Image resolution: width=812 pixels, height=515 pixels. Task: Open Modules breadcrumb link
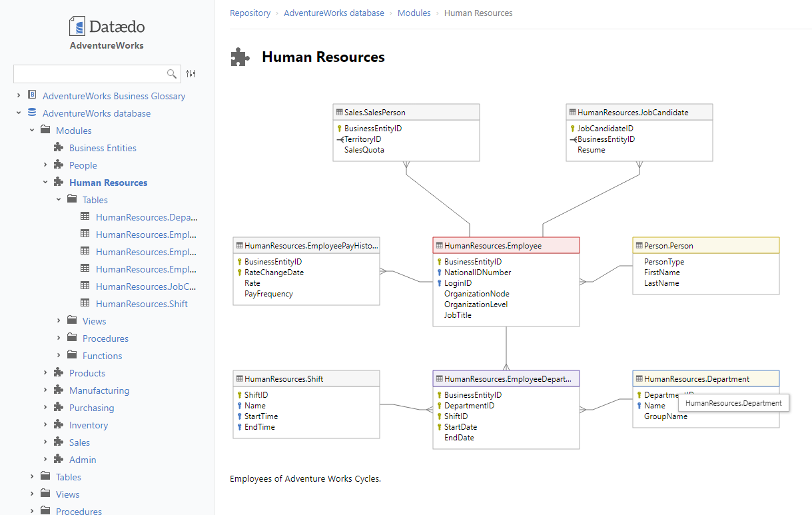414,13
